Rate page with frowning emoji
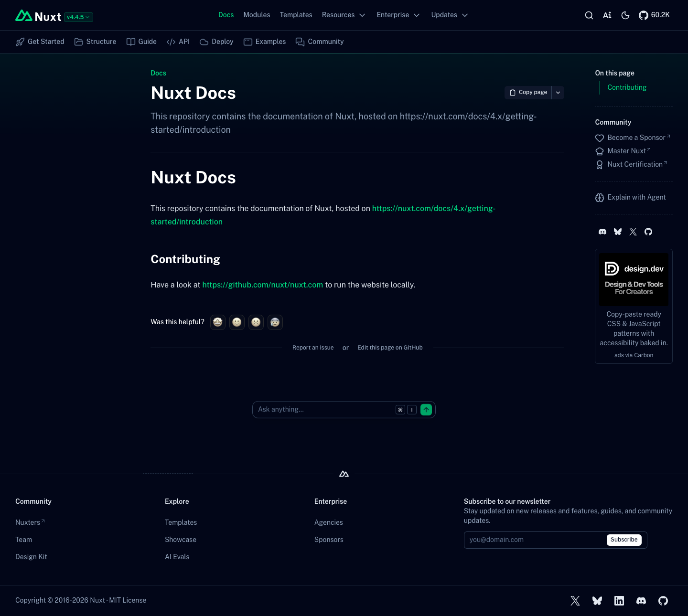 coord(256,322)
